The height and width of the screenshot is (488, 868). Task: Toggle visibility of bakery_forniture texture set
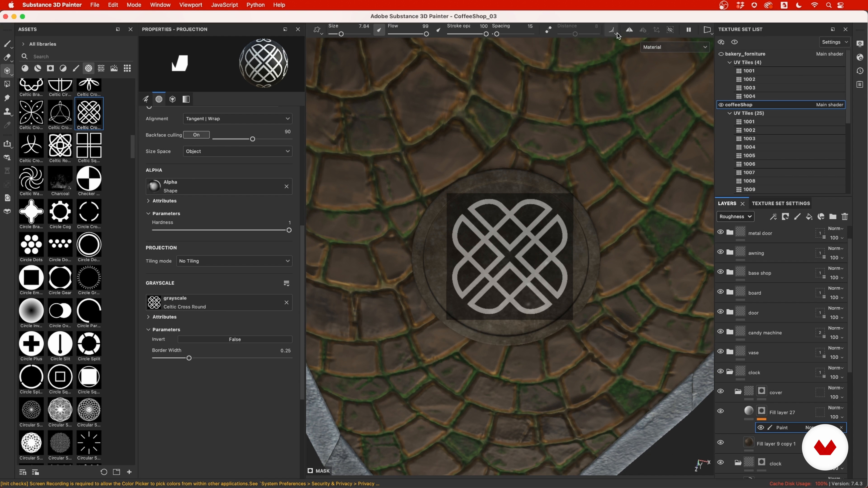[x=721, y=54]
